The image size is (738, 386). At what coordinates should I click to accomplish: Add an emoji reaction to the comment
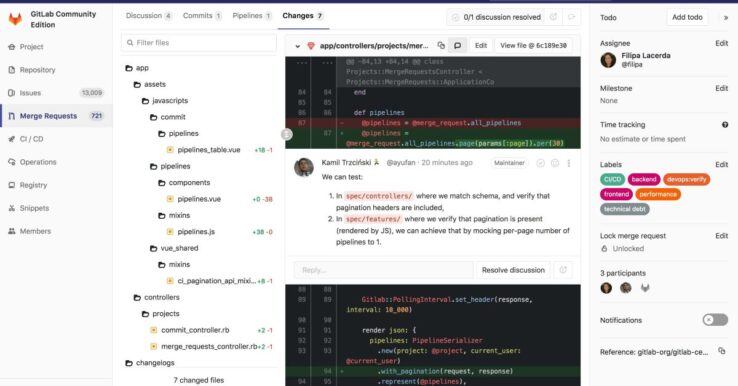555,163
